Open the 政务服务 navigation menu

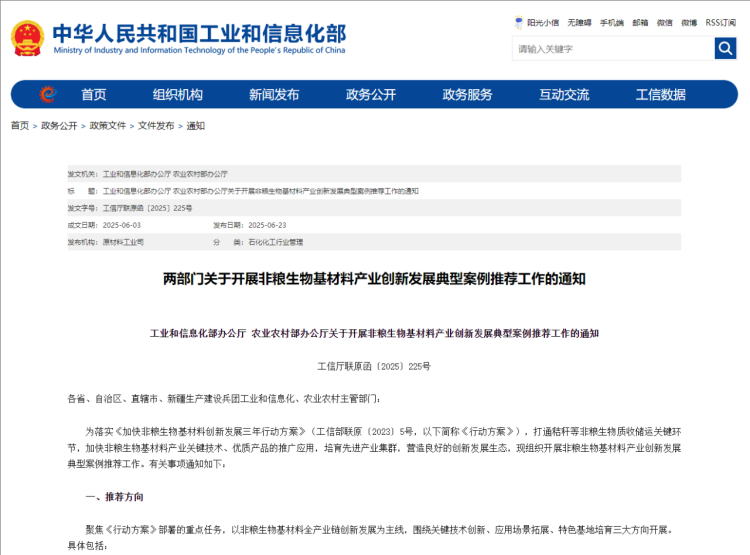coord(468,95)
